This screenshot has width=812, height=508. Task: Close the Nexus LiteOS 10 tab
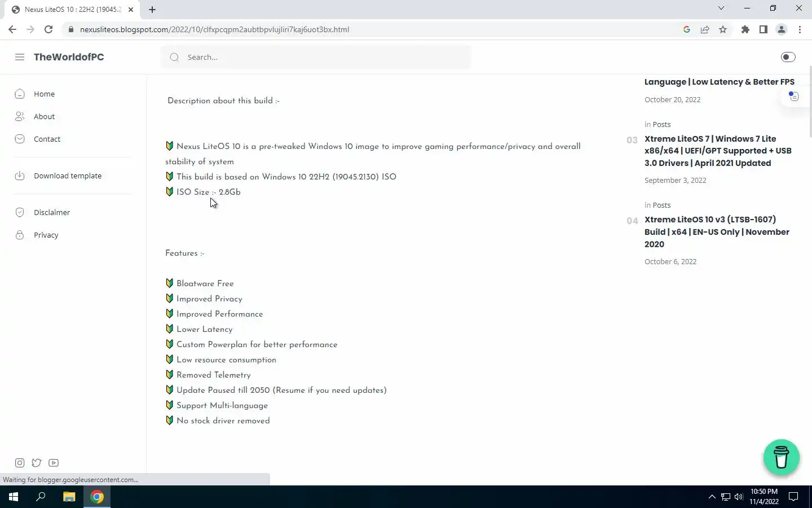(x=131, y=9)
